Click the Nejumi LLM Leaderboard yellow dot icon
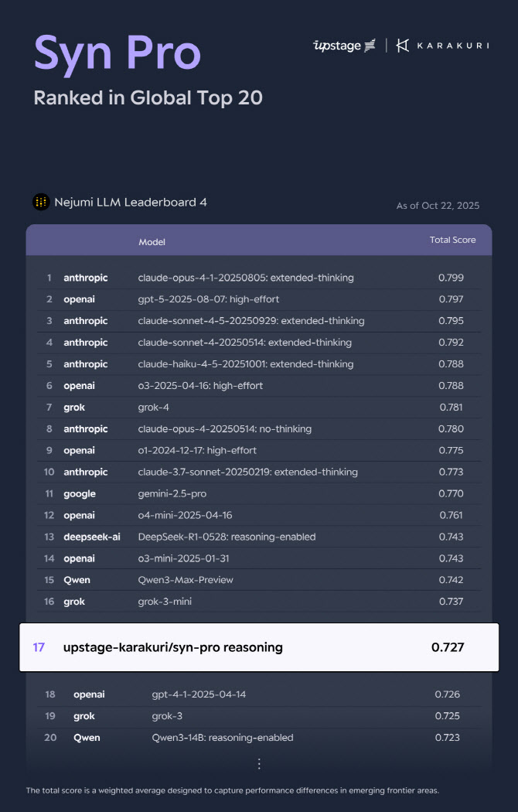The width and height of the screenshot is (518, 812). (x=41, y=203)
